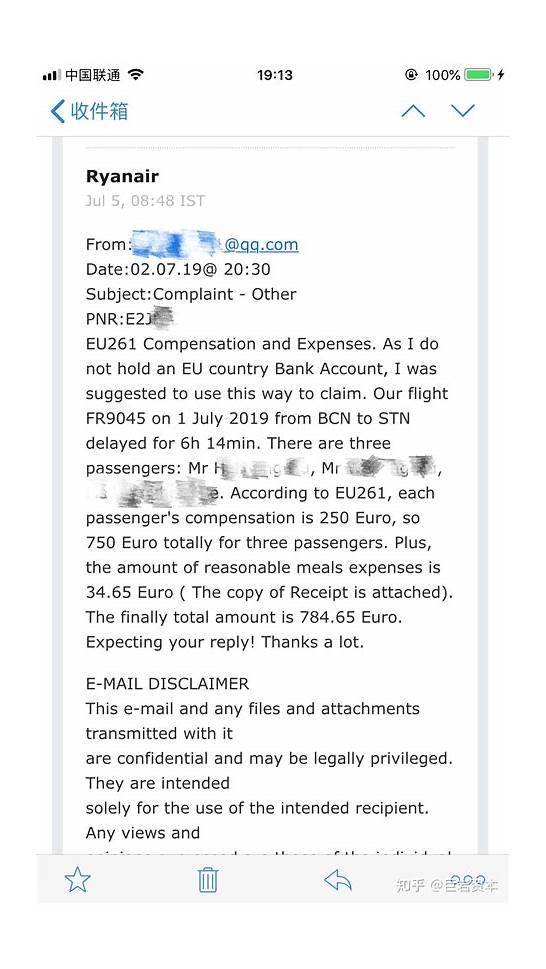
Task: Reply using the curved arrow icon
Action: (x=338, y=880)
